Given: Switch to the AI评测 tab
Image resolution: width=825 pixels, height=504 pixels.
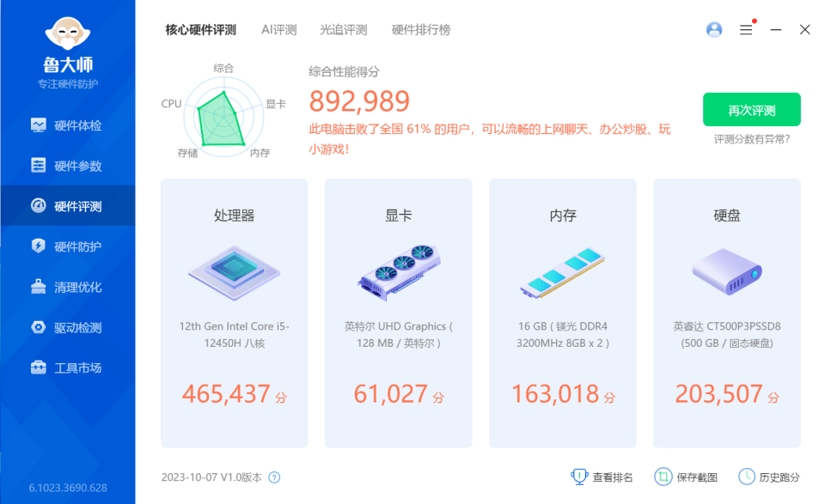Looking at the screenshot, I should tap(279, 30).
